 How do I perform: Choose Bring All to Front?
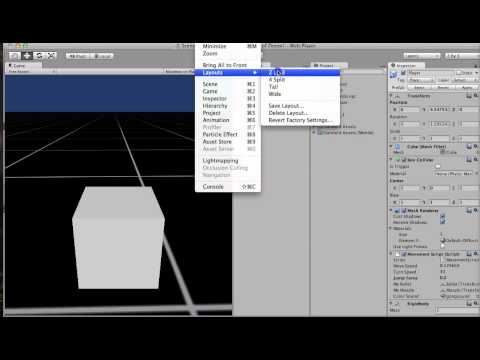pyautogui.click(x=228, y=65)
